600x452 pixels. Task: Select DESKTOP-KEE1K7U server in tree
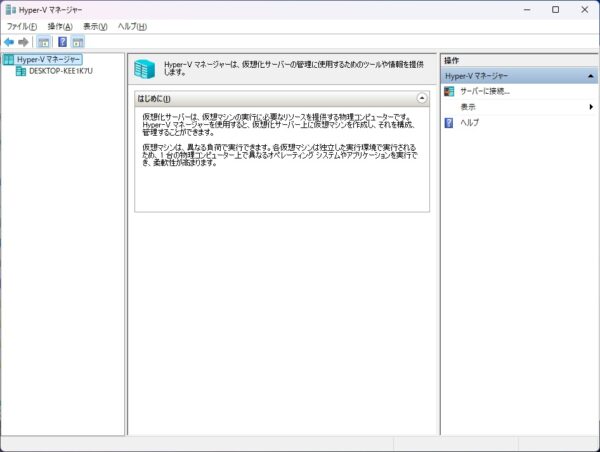tap(61, 71)
